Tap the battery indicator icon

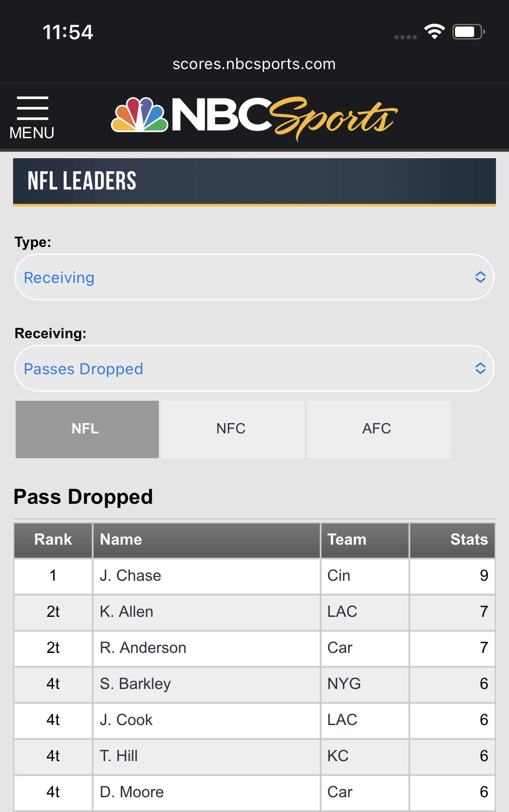pos(468,32)
